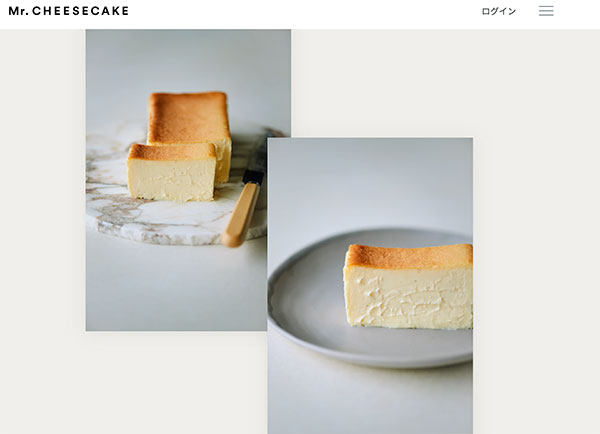The image size is (600, 434).
Task: Go home via Mr. CHEESECAKE logo
Action: point(69,11)
